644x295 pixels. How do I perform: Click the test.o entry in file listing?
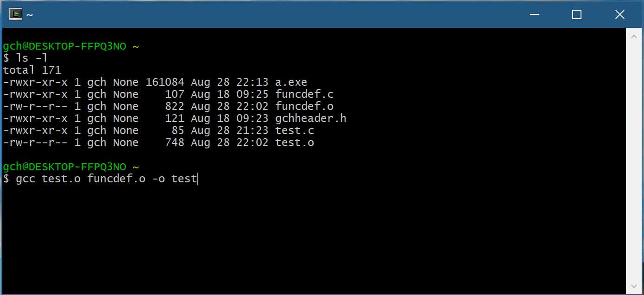pyautogui.click(x=294, y=143)
